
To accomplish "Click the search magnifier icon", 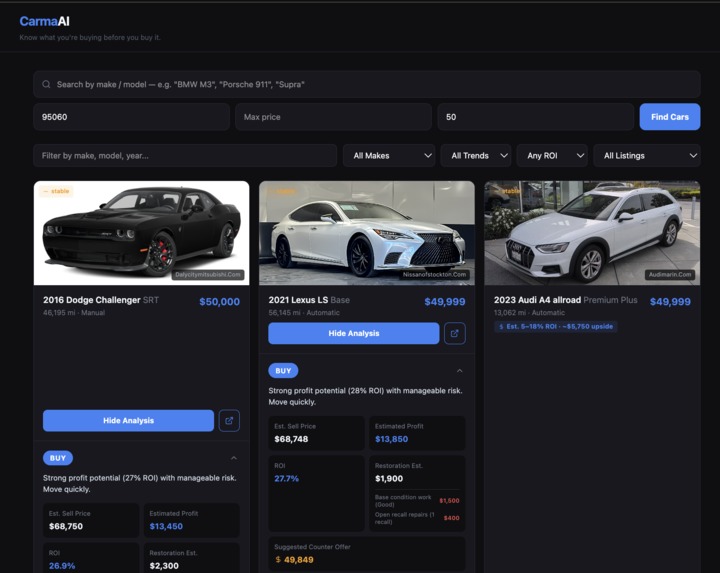I will click(46, 84).
